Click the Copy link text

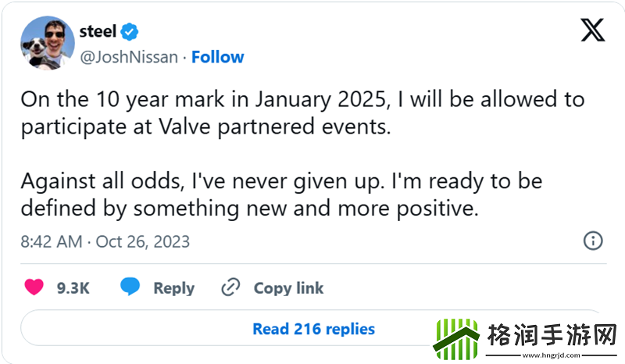[288, 287]
